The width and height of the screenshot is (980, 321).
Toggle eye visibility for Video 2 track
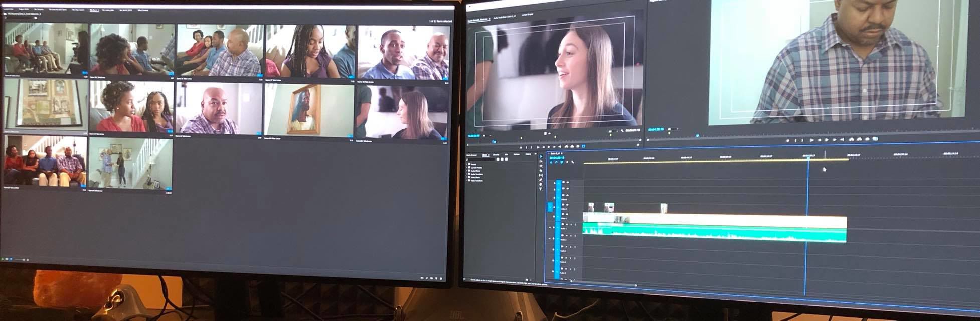point(567,205)
